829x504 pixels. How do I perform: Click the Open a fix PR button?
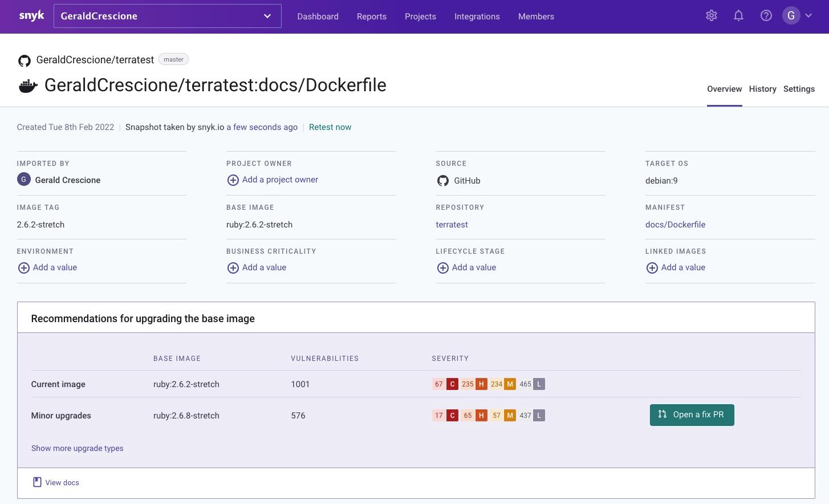(692, 415)
